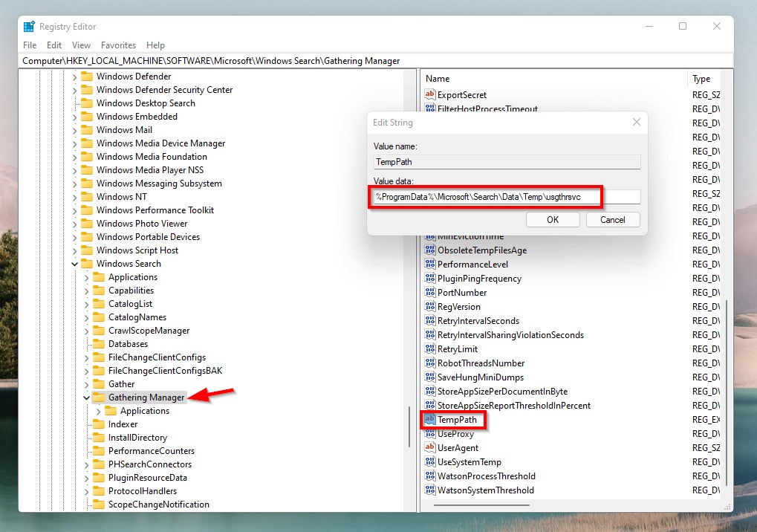Expand the Gather key

click(86, 385)
